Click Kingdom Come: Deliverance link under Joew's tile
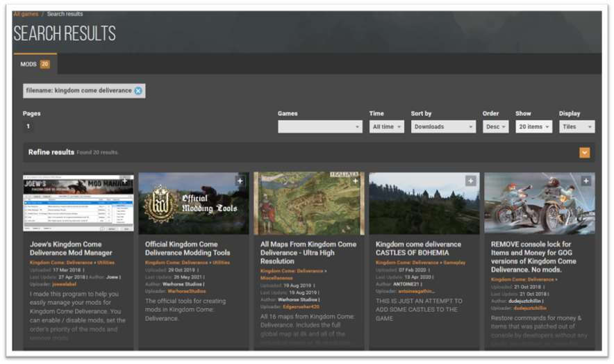 pos(61,263)
